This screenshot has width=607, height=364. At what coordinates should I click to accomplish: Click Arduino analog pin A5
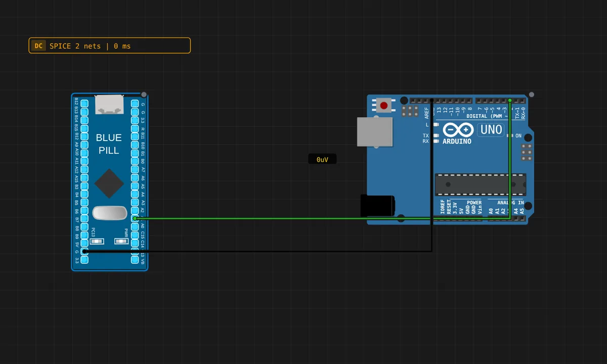coord(522,219)
